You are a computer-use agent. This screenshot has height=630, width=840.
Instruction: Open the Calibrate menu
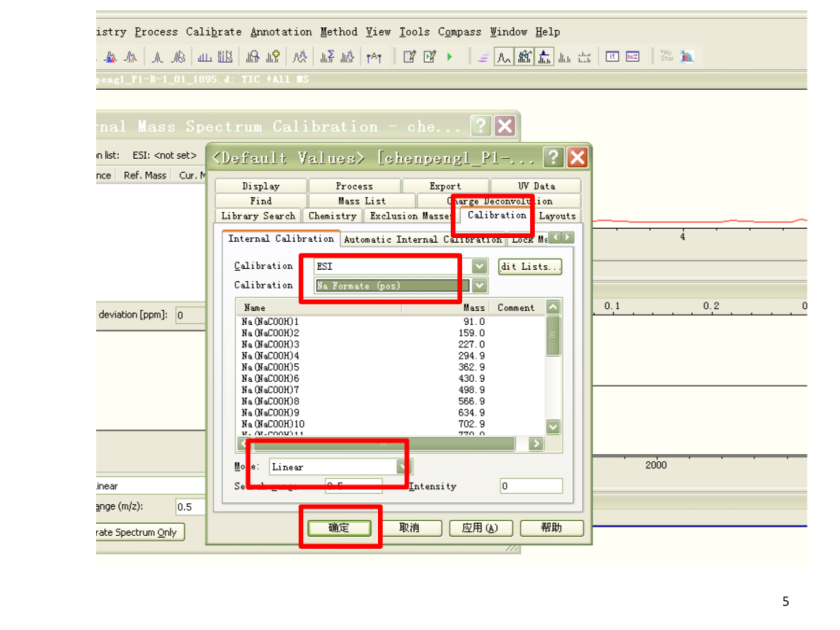[x=214, y=32]
